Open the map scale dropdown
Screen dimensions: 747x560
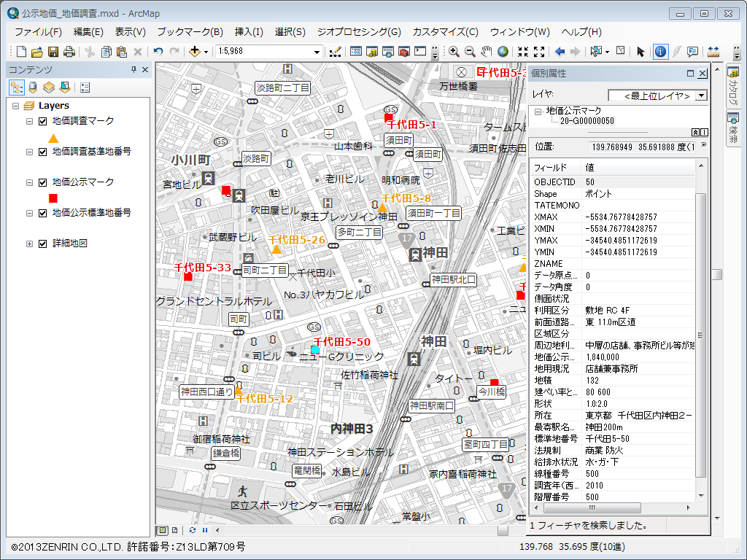pyautogui.click(x=317, y=52)
